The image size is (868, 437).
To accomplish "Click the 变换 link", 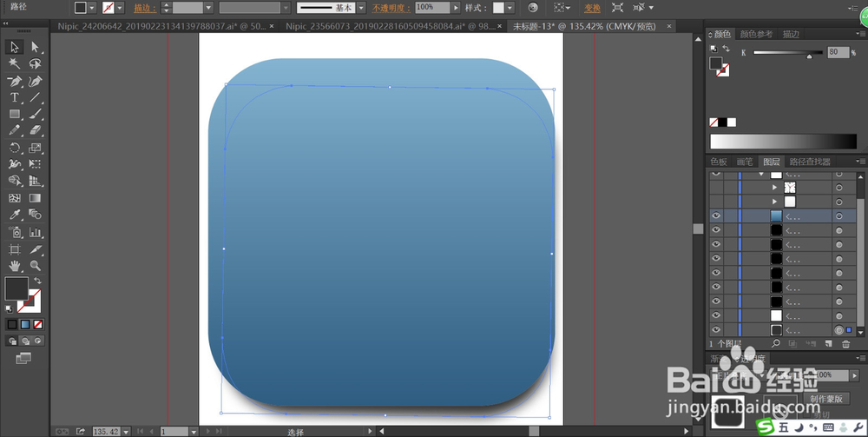I will click(592, 9).
